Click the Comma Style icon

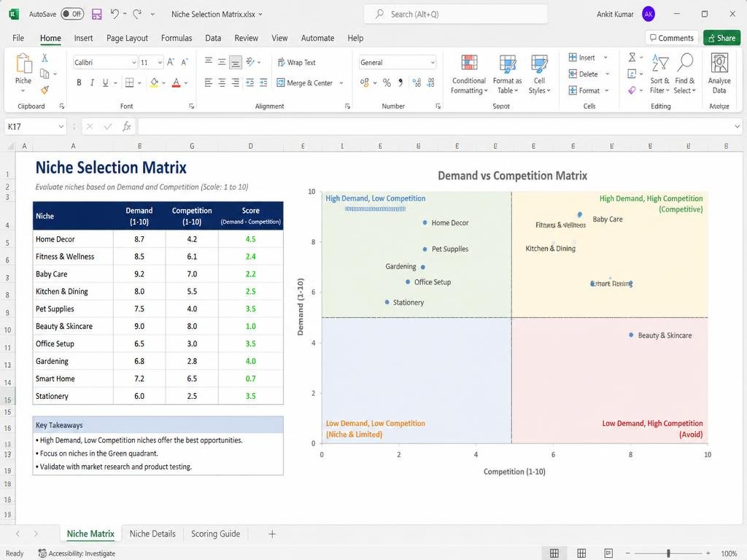pos(400,83)
